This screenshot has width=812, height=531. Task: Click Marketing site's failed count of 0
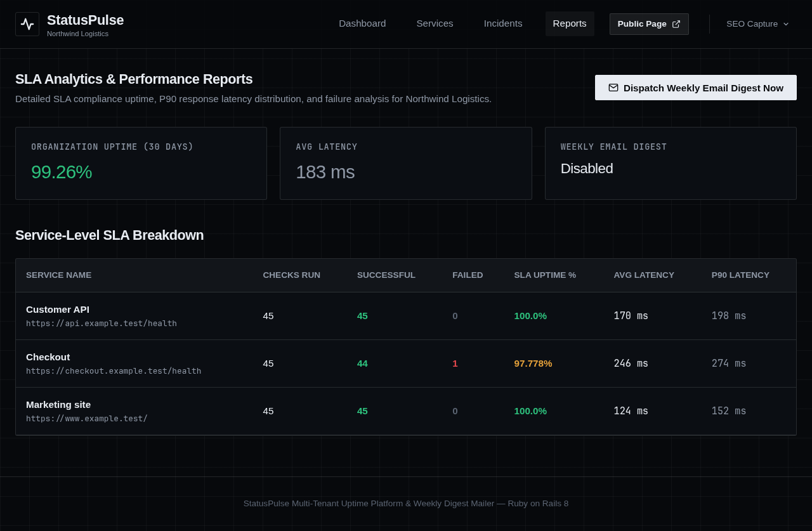click(x=455, y=411)
